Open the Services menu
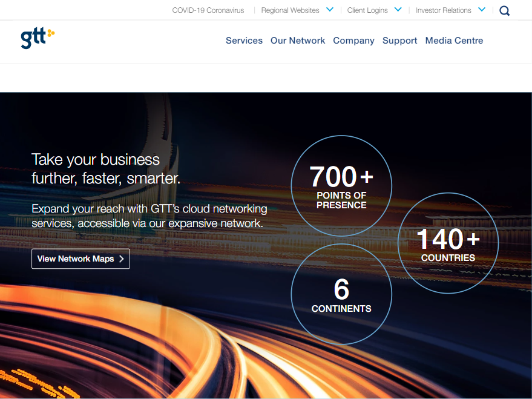 pos(245,41)
